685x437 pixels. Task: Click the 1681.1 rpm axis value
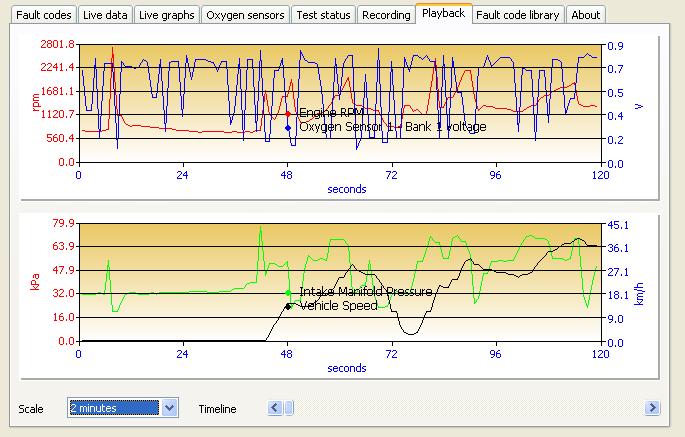point(58,91)
